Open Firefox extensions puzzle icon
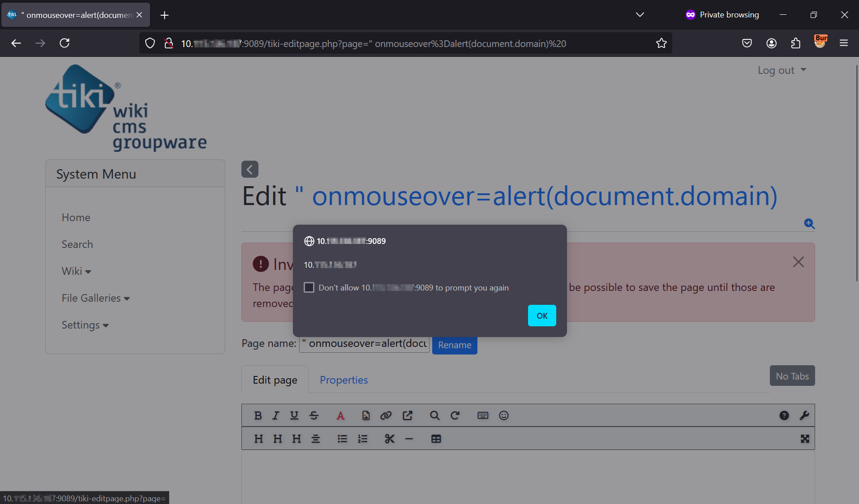Screen dimensions: 859x504 [x=796, y=43]
